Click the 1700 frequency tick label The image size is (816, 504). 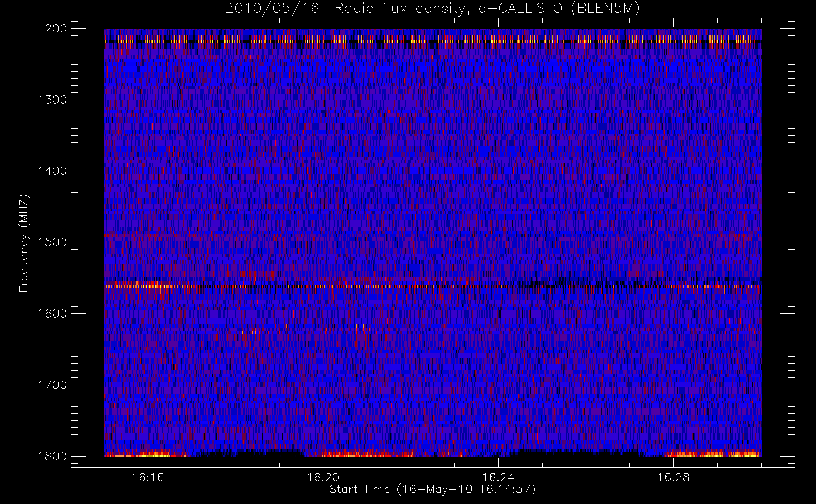tap(52, 385)
